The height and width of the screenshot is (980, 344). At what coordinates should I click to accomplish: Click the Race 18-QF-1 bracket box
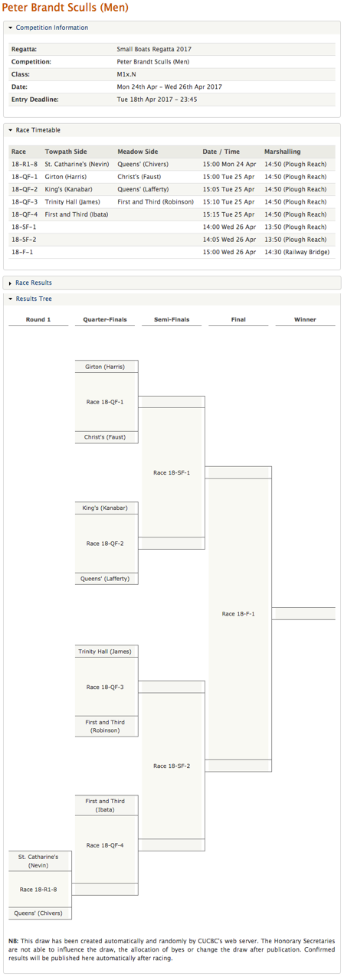pos(106,401)
